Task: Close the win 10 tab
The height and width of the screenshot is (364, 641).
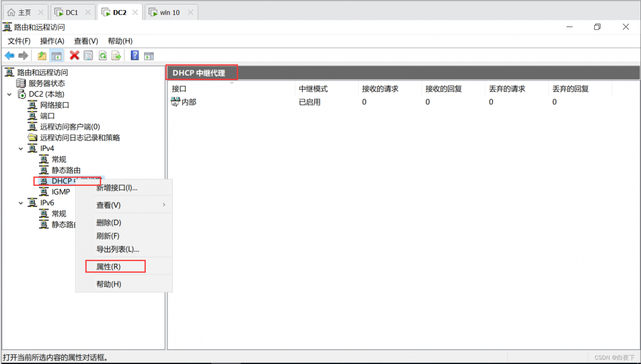Action: [190, 13]
